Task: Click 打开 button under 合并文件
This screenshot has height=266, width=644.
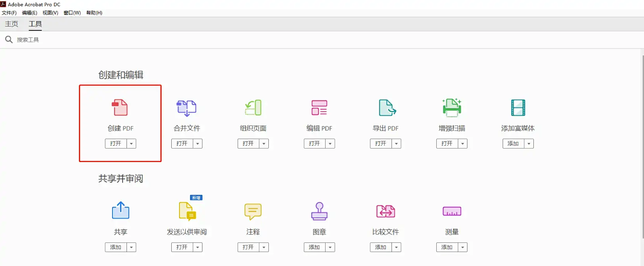Action: (x=182, y=144)
